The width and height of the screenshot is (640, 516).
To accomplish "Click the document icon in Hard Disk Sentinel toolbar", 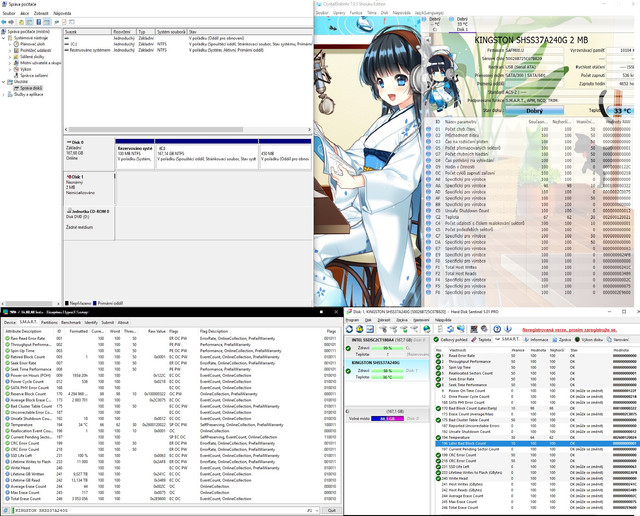I will tap(440, 329).
